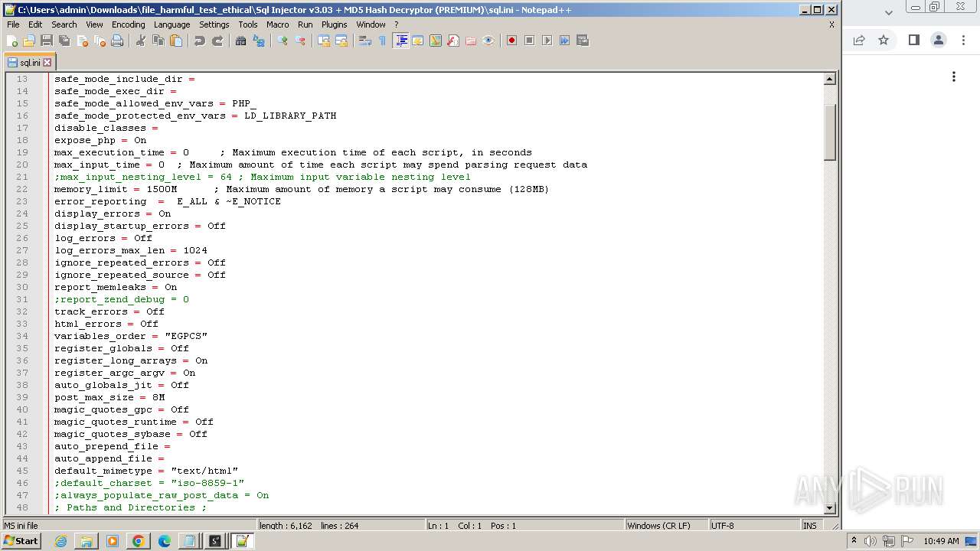Open the Encoding menu
Screen dimensions: 980x551
pyautogui.click(x=128, y=24)
